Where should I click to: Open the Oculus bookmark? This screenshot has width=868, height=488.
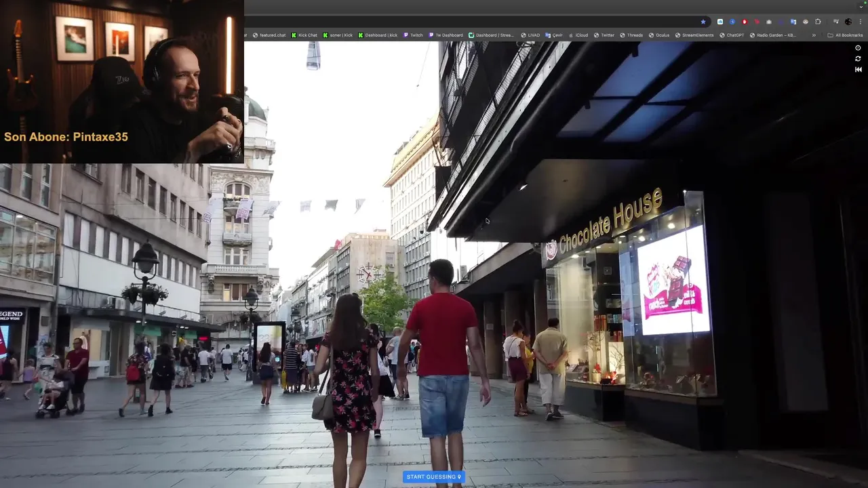[659, 35]
